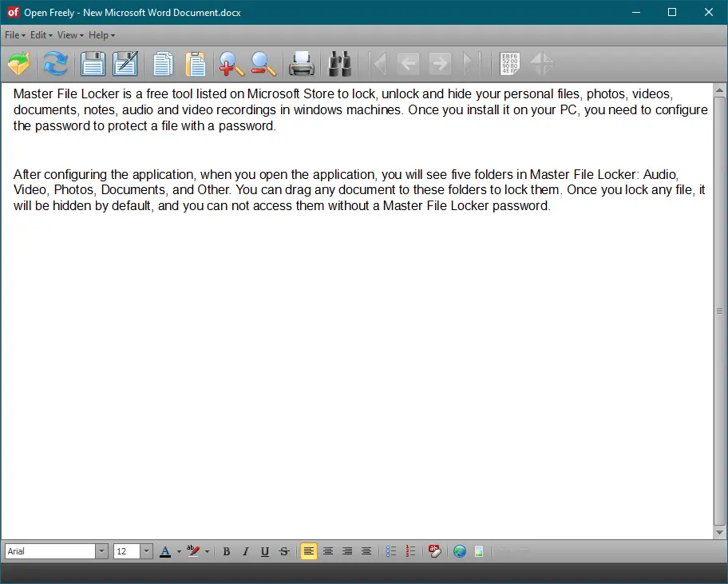Click the Copy icon in the toolbar
The image size is (728, 584).
coord(163,64)
